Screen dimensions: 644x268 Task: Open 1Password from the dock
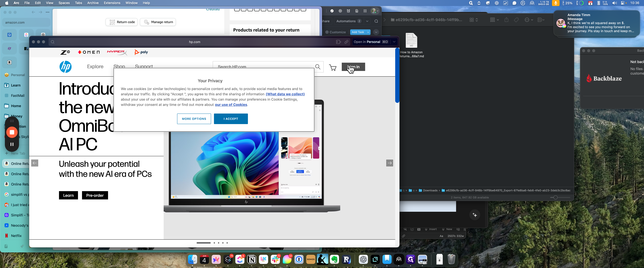click(299, 259)
